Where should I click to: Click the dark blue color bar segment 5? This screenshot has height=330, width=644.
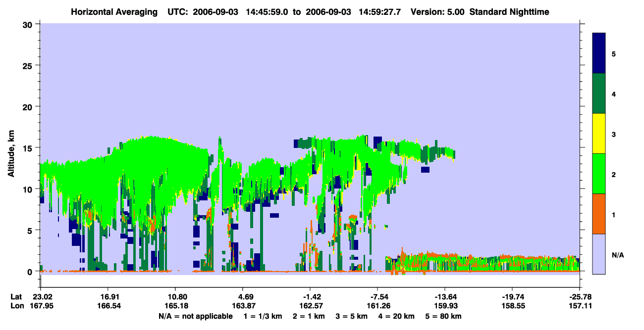tap(599, 53)
